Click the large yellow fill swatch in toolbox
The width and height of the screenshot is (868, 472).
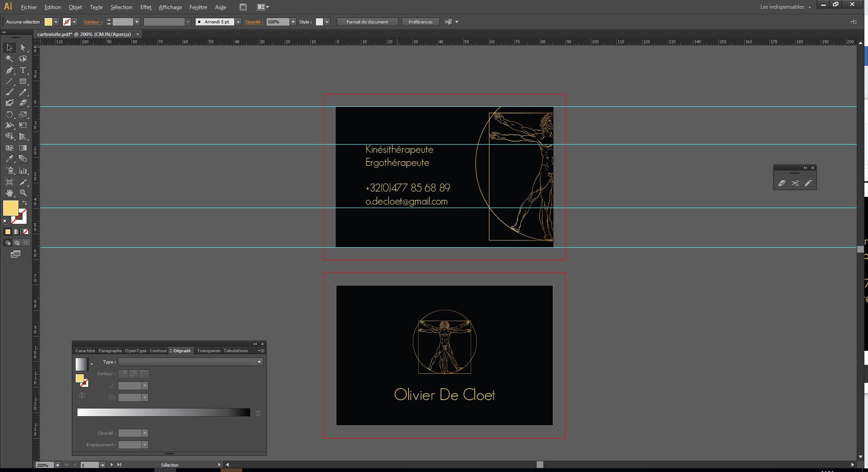pos(11,208)
